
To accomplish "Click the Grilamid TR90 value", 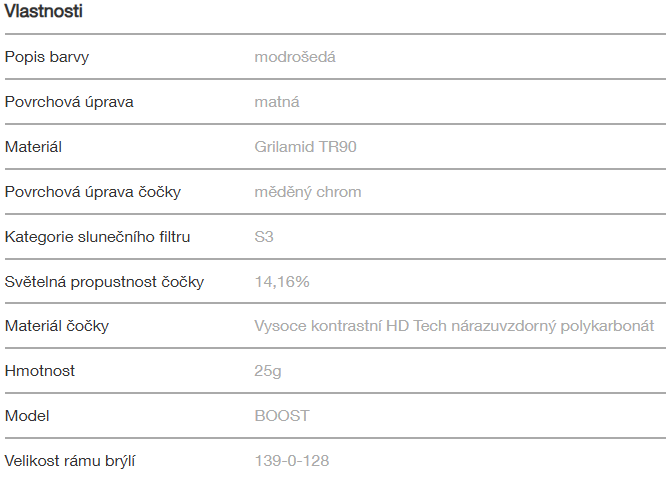I will tap(306, 147).
